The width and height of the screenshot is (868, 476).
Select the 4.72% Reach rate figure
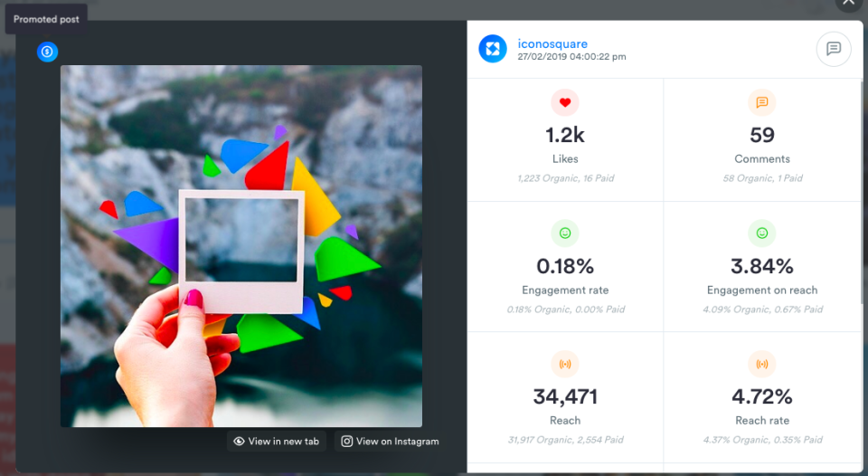(762, 396)
